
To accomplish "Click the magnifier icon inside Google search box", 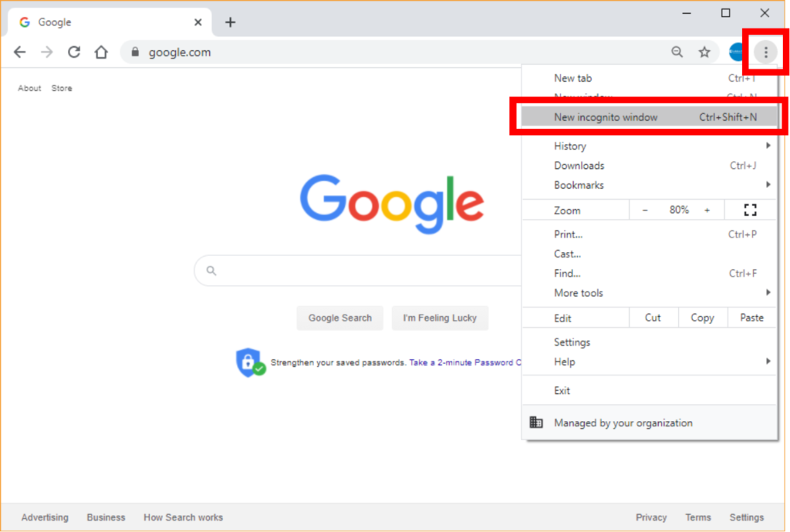I will coord(211,271).
